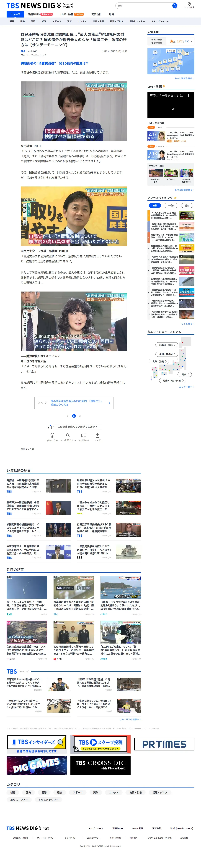This screenshot has width=201, height=868.
Task: Switch to the ニュース header tab
Action: coord(15,15)
